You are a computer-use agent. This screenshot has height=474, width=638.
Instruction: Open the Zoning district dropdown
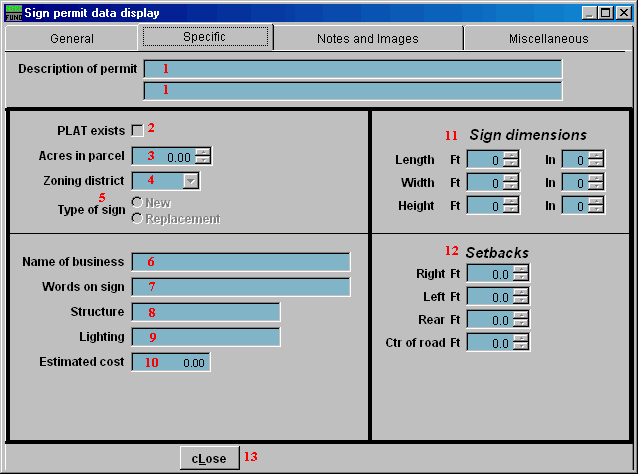click(x=191, y=181)
